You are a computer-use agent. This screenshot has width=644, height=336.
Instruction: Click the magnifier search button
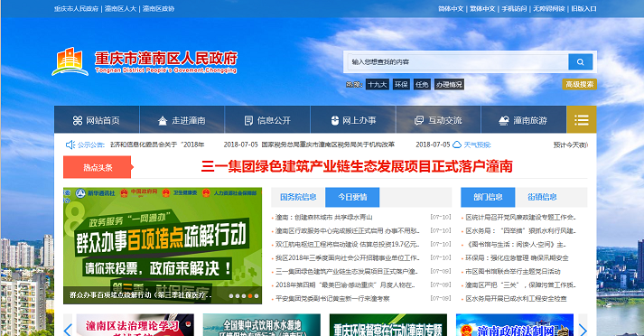point(580,62)
